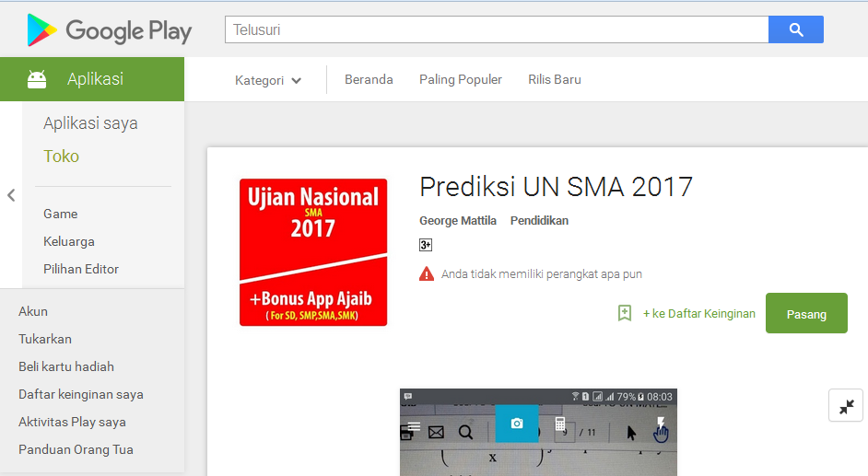Open the Ujian Nasional 2017 app icon
Image resolution: width=868 pixels, height=476 pixels.
click(x=313, y=252)
